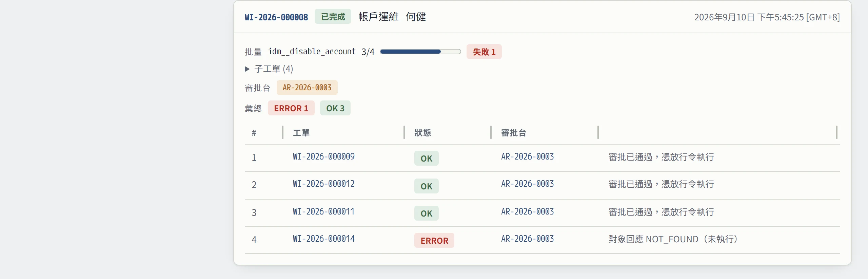Open sub work item WI-2026-000012
Screen dimensions: 868x279
(x=324, y=184)
